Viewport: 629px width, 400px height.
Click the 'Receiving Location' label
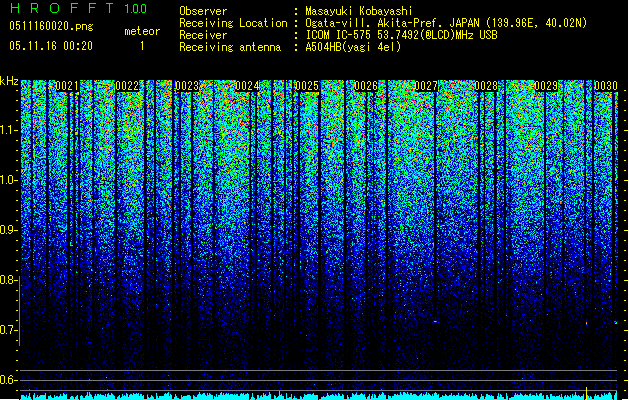point(233,23)
